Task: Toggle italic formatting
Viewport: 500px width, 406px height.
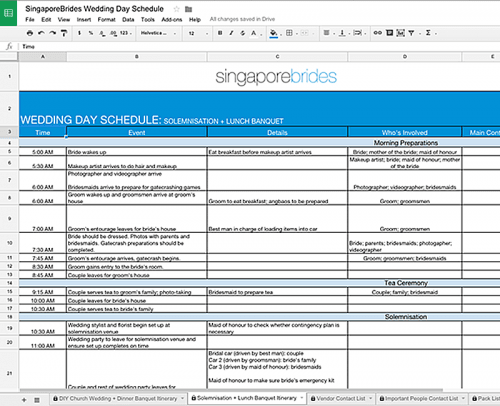Action: point(231,33)
